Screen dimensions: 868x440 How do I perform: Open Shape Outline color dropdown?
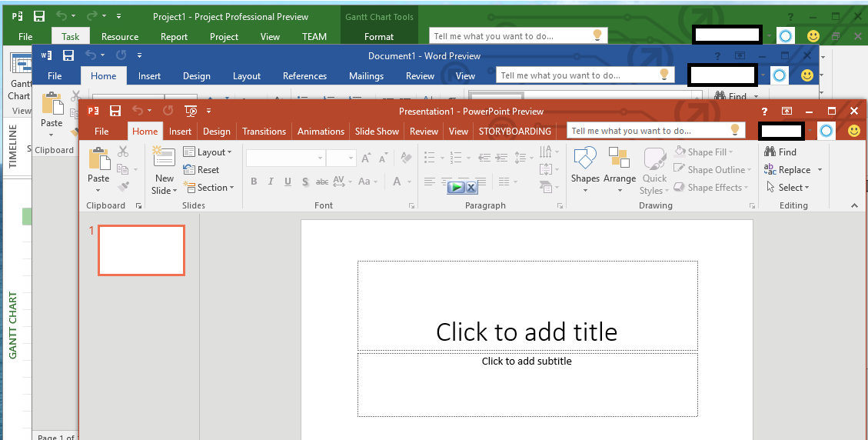pyautogui.click(x=713, y=169)
